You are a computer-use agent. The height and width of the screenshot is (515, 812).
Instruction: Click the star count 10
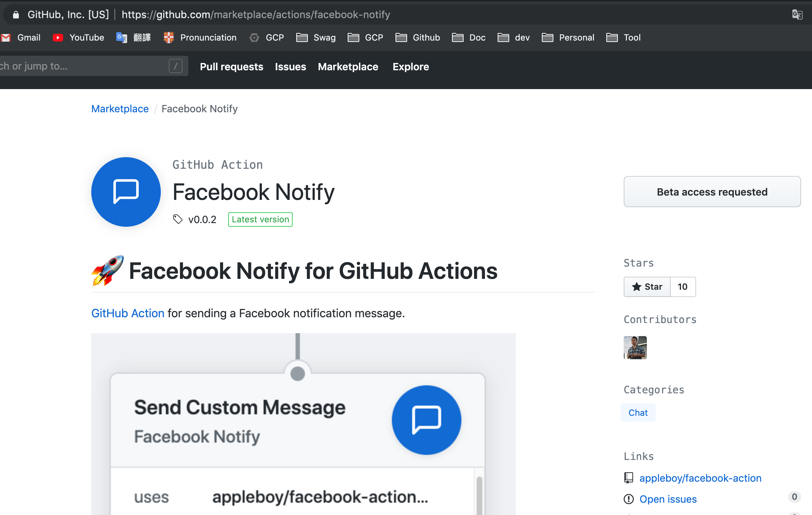coord(682,287)
